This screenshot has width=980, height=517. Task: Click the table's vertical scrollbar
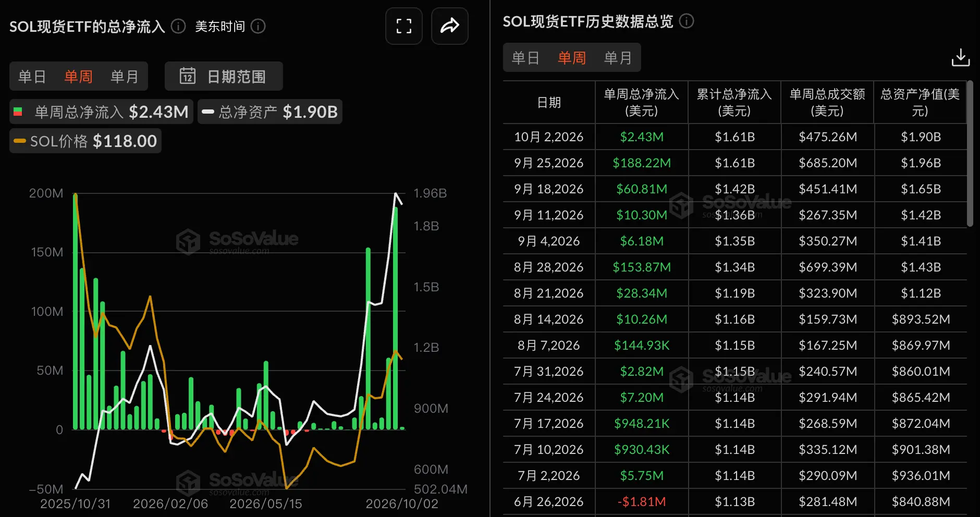point(970,154)
